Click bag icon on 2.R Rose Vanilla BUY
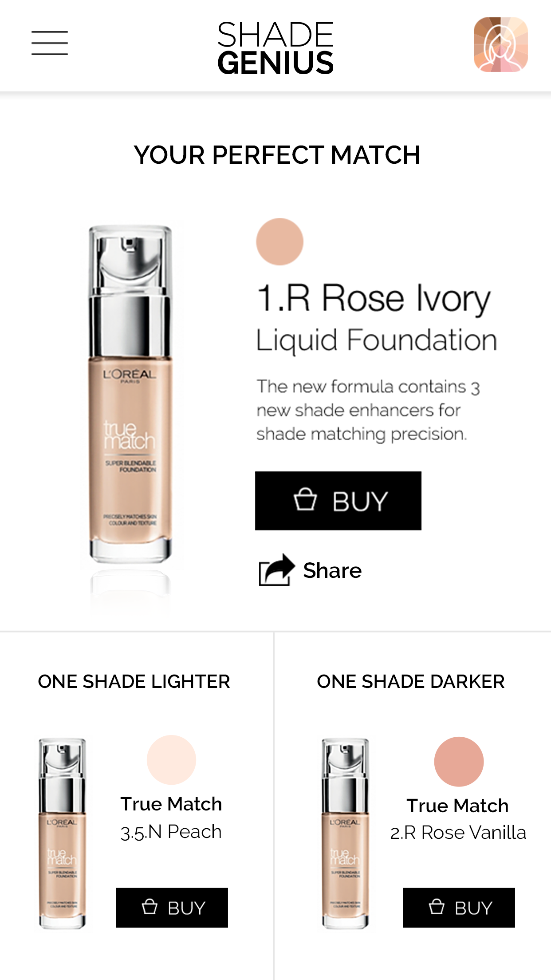551x980 pixels. pyautogui.click(x=437, y=906)
